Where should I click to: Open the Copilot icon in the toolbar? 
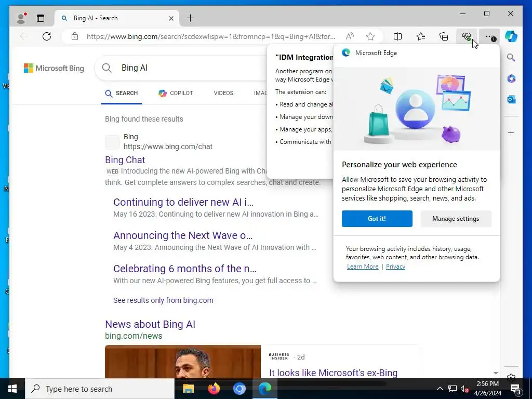511,36
